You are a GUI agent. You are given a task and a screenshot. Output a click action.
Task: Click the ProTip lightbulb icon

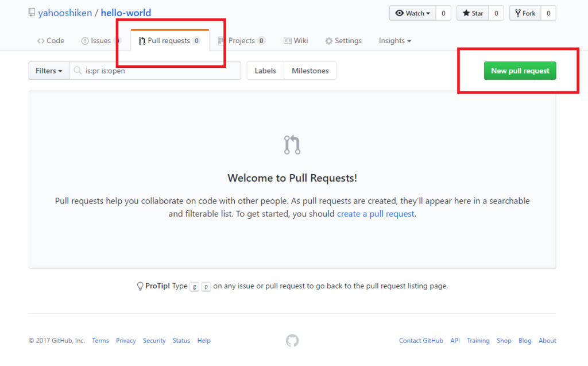(140, 286)
